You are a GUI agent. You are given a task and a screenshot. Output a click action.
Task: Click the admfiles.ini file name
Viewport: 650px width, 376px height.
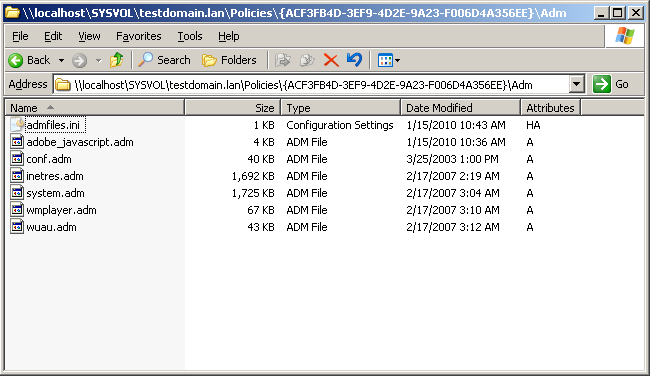[53, 125]
